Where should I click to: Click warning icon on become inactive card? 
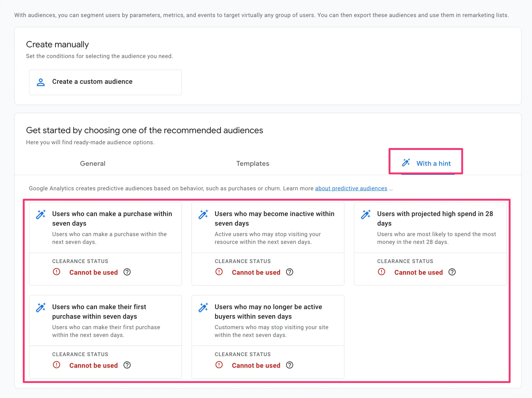pyautogui.click(x=219, y=272)
